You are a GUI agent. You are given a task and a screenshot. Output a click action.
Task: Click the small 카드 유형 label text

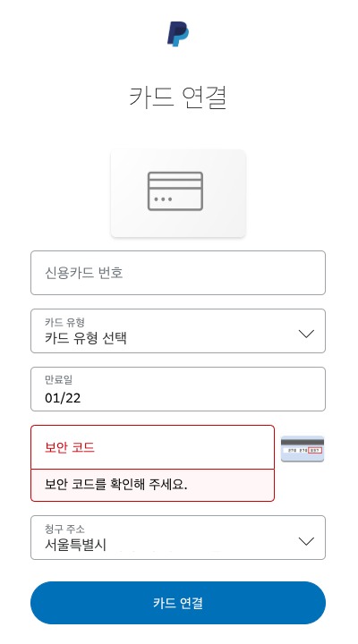tap(64, 322)
